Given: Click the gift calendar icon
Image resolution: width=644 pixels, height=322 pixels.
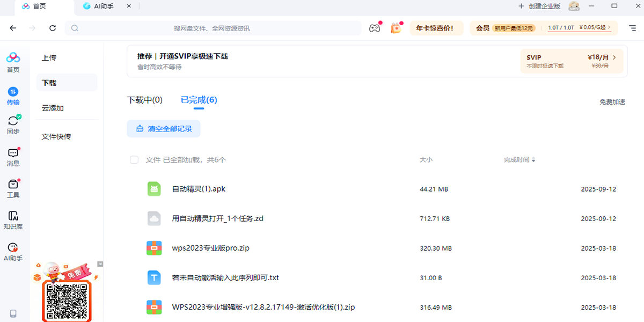Looking at the screenshot, I should click(396, 28).
